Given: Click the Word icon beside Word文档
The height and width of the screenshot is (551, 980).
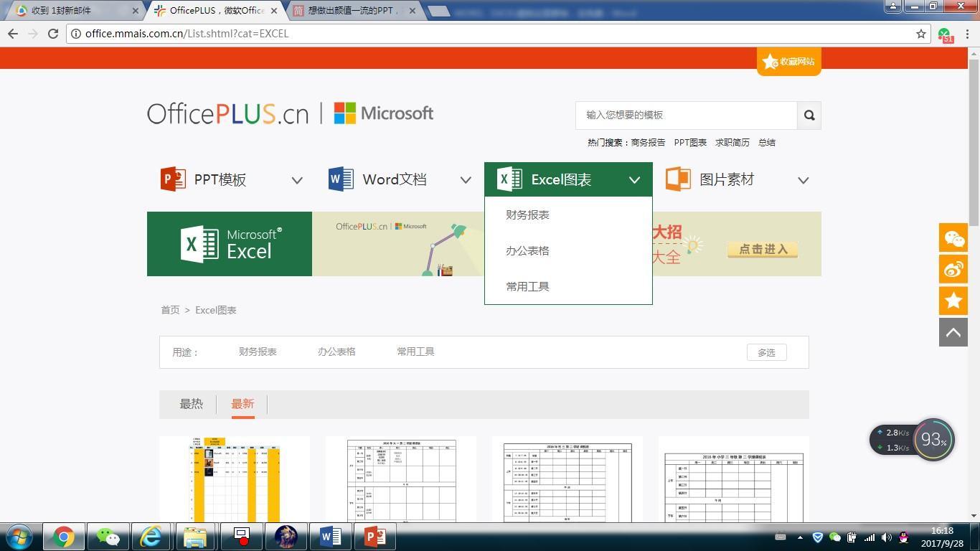Looking at the screenshot, I should click(341, 179).
